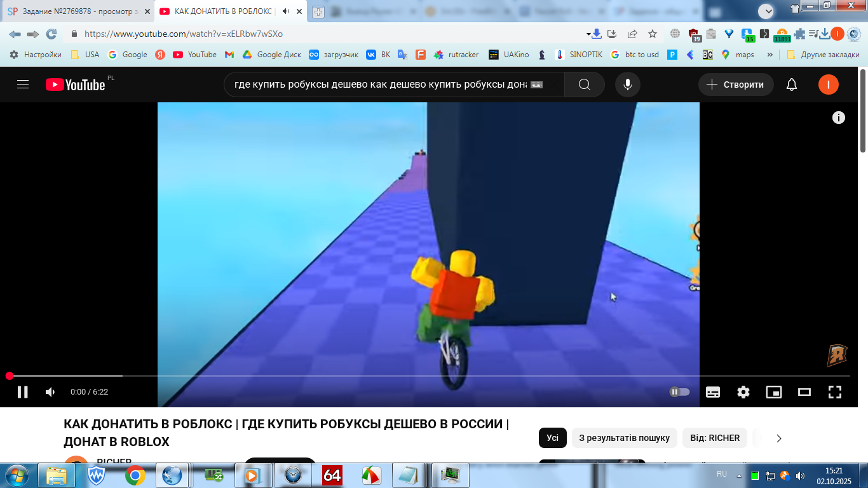Open the YouTube bookmark in bookmarks bar

[x=194, y=55]
